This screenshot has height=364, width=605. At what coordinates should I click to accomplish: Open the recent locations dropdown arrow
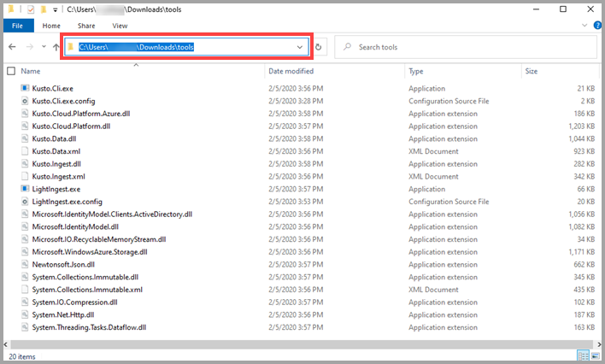coord(44,47)
